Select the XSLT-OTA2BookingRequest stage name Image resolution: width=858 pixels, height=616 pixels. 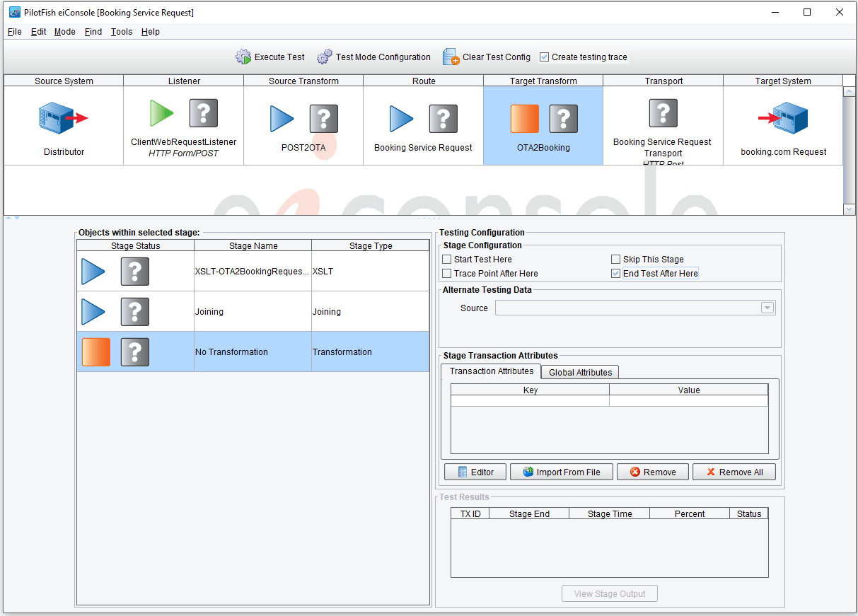coord(253,272)
